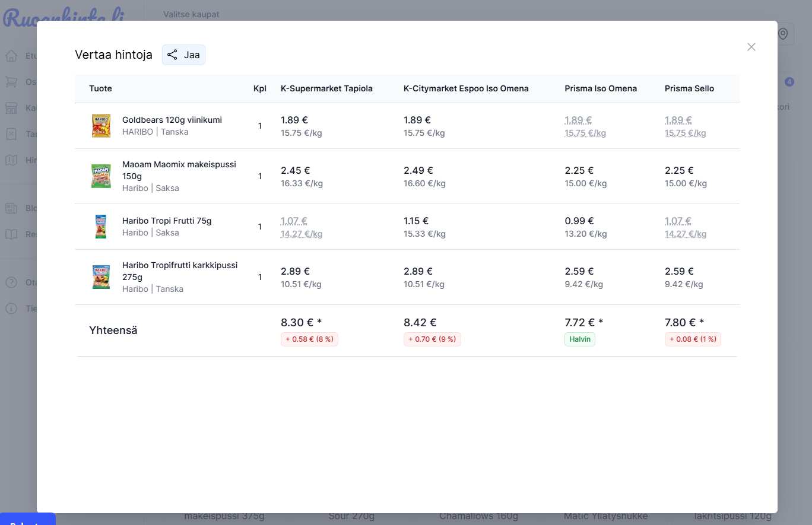This screenshot has width=812, height=525.
Task: Click the Tropifrutti karkkipussi 275g image
Action: [x=101, y=277]
